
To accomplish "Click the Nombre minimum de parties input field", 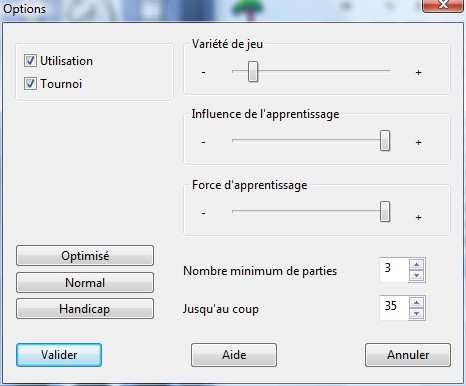I will coord(394,270).
